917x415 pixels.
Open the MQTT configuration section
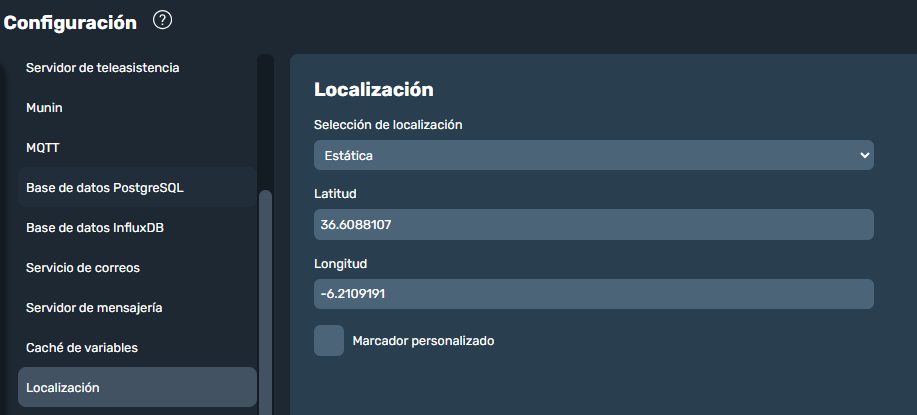(x=137, y=148)
